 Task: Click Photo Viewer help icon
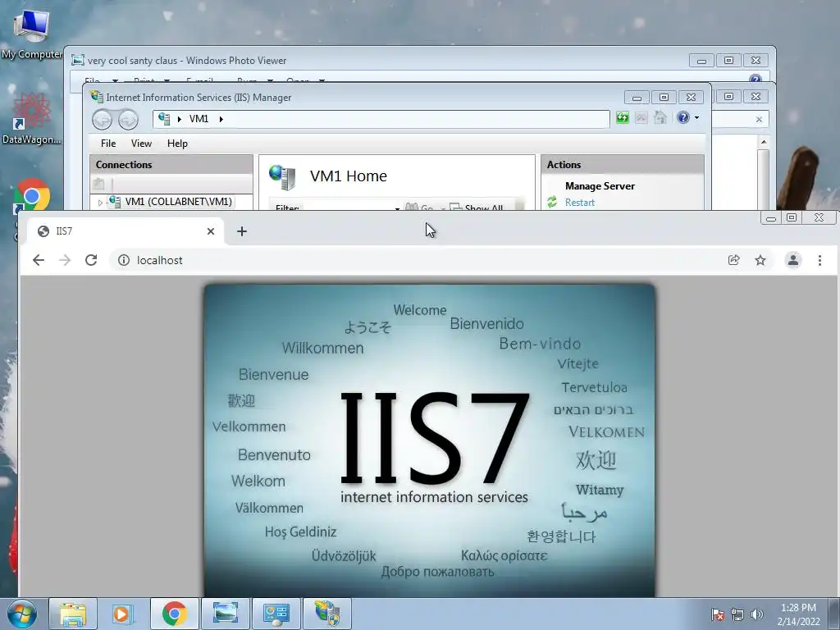click(x=756, y=79)
